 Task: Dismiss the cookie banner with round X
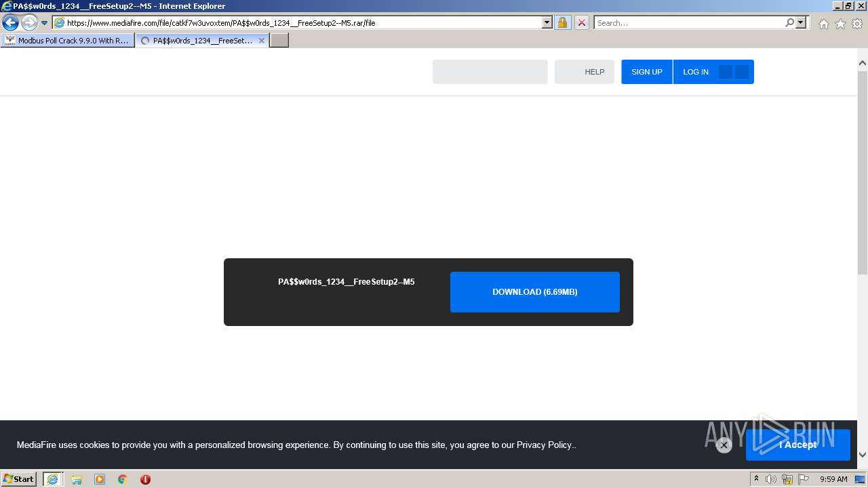pyautogui.click(x=724, y=445)
